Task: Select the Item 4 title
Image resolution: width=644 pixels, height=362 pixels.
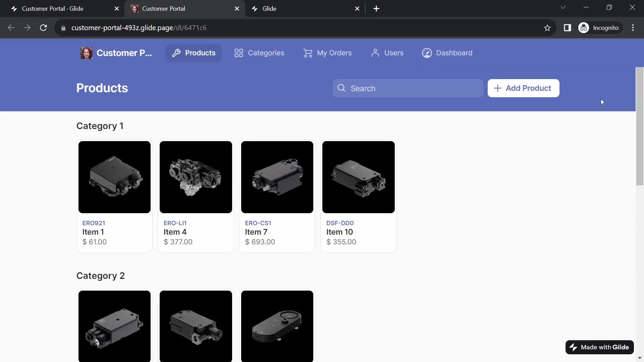Action: pos(175,232)
